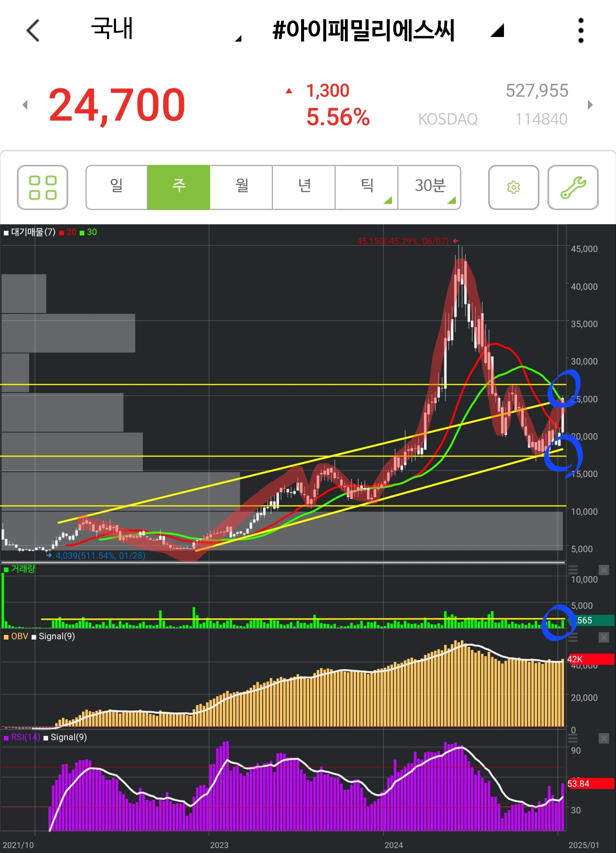
Task: Open the 30분 minute interval tab
Action: (x=430, y=188)
